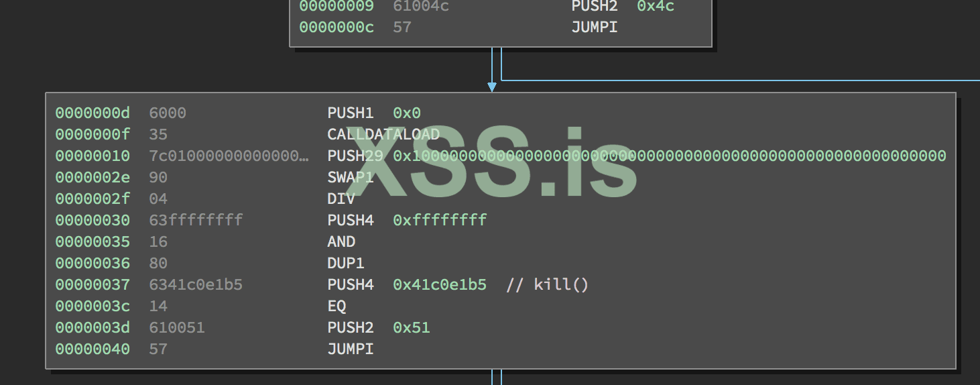Click the CALLDATALOAD instruction
980x385 pixels.
(383, 135)
